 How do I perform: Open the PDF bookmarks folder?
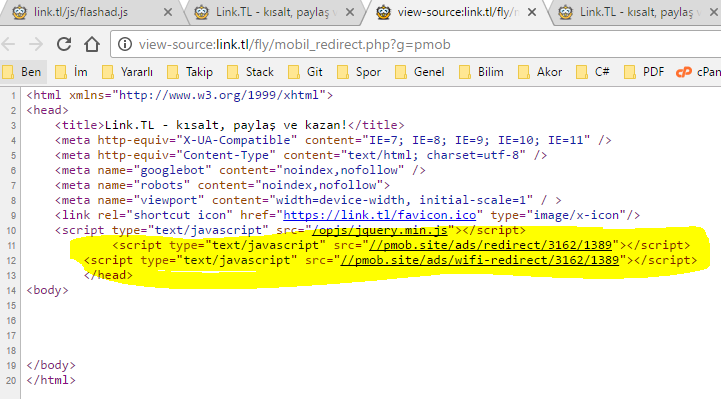click(x=645, y=72)
